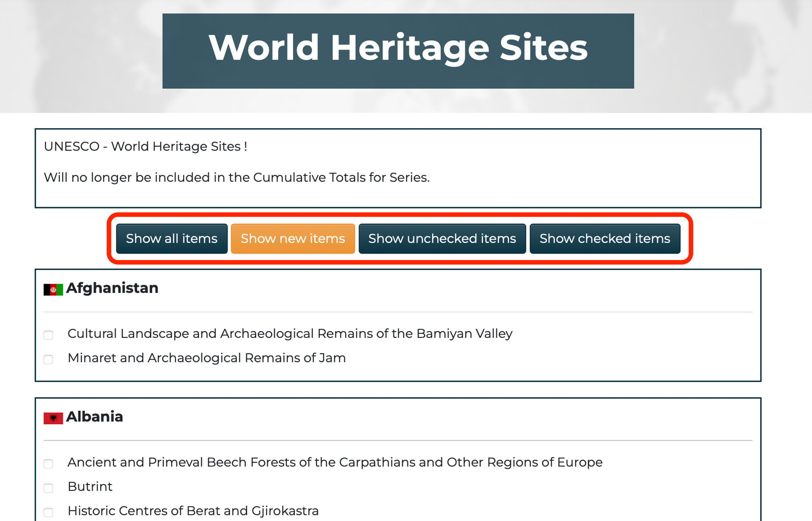Toggle the Butrint checkbox
This screenshot has height=521, width=812.
[49, 488]
